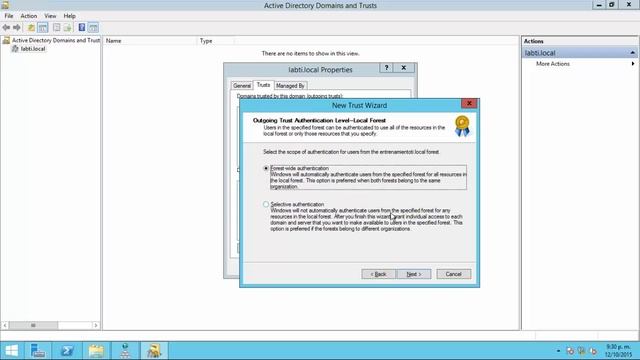The width and height of the screenshot is (640, 360).
Task: Click the tree pane scroll left arrow
Action: 5,325
